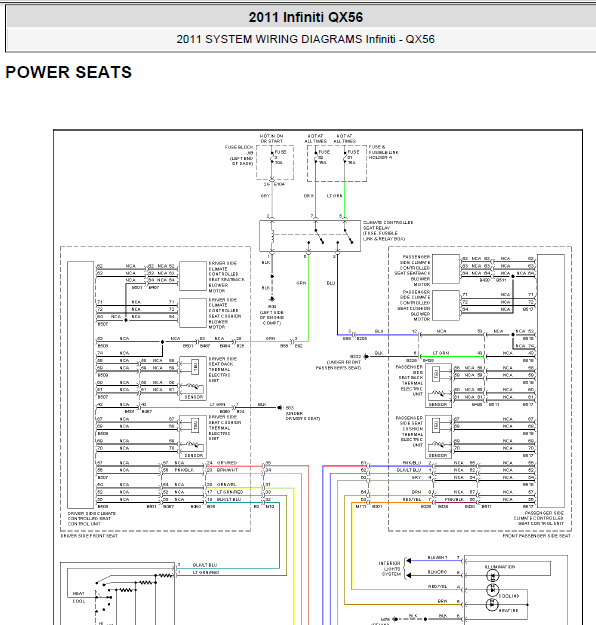Click the "HEAT" switch position label
This screenshot has height=625, width=596.
tap(79, 594)
